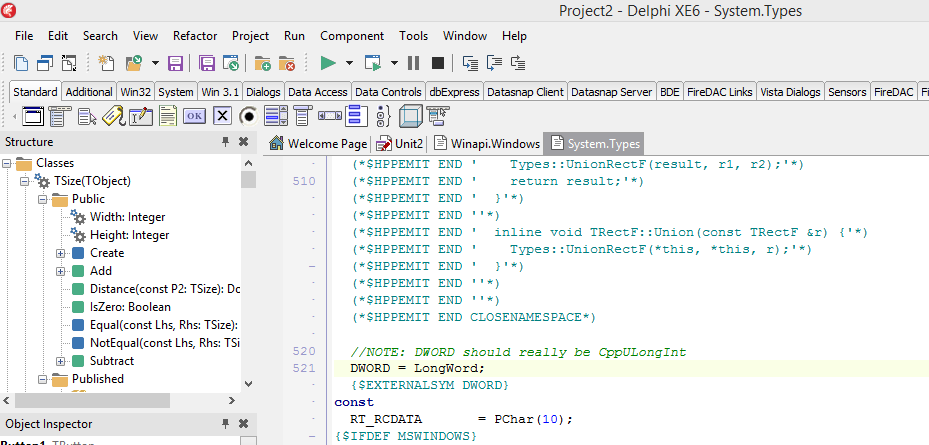Screen dimensions: 929x445
Task: Collapse the Classes tree node
Action: coord(7,163)
